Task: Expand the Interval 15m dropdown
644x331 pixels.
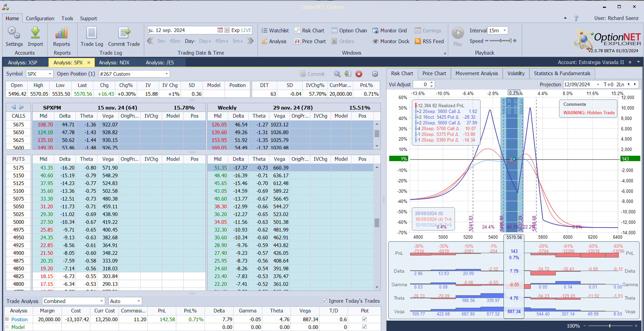Action: click(504, 31)
